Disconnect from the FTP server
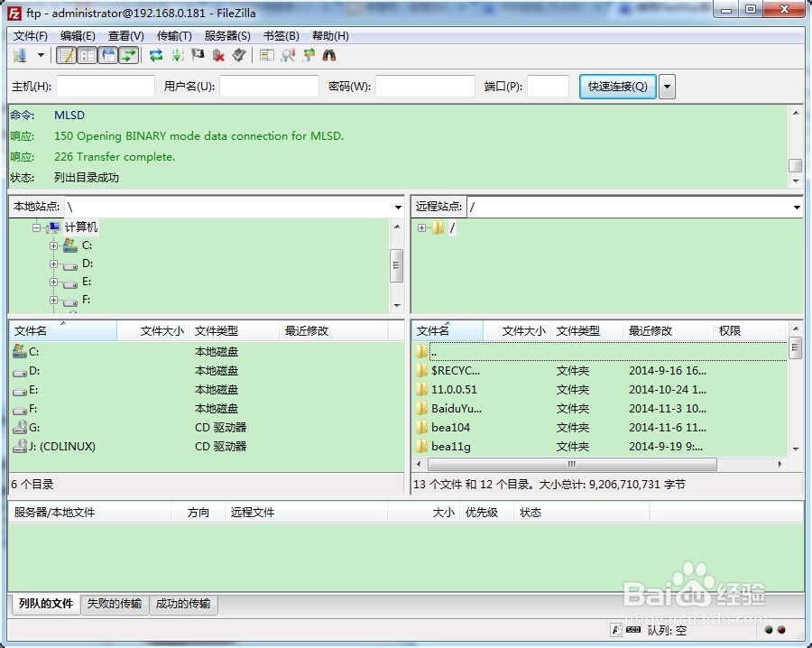Screen dimensions: 812x648 (220, 56)
